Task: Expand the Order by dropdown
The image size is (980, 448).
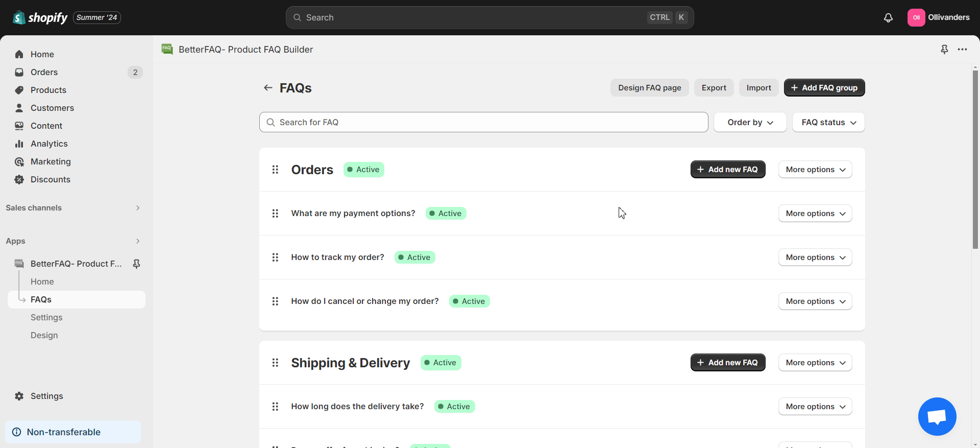Action: coord(749,123)
